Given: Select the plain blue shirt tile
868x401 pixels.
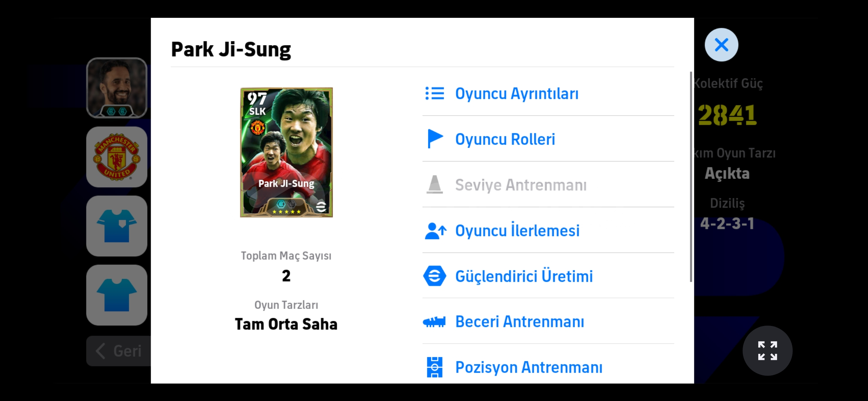Looking at the screenshot, I should [117, 295].
